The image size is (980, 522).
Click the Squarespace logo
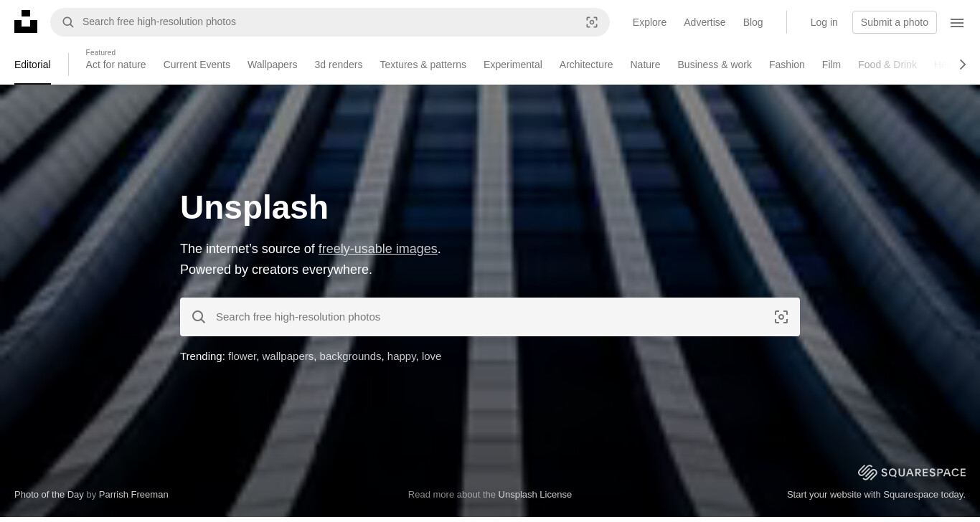click(x=912, y=472)
